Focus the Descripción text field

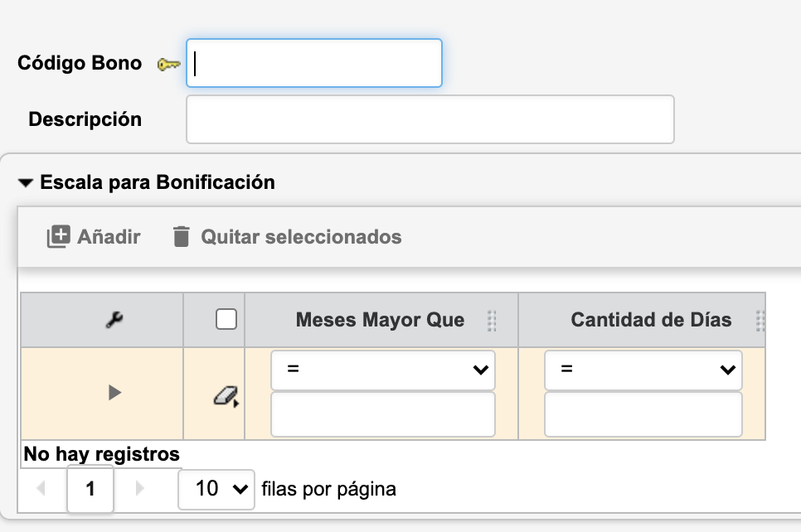point(430,119)
